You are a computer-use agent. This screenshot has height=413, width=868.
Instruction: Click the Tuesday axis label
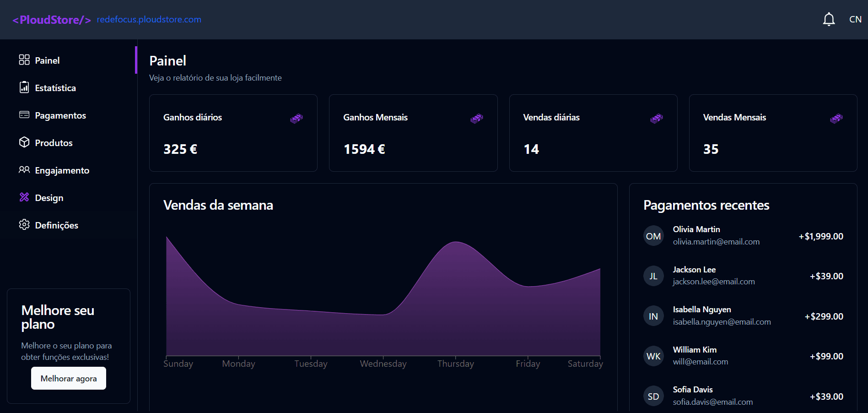[311, 364]
